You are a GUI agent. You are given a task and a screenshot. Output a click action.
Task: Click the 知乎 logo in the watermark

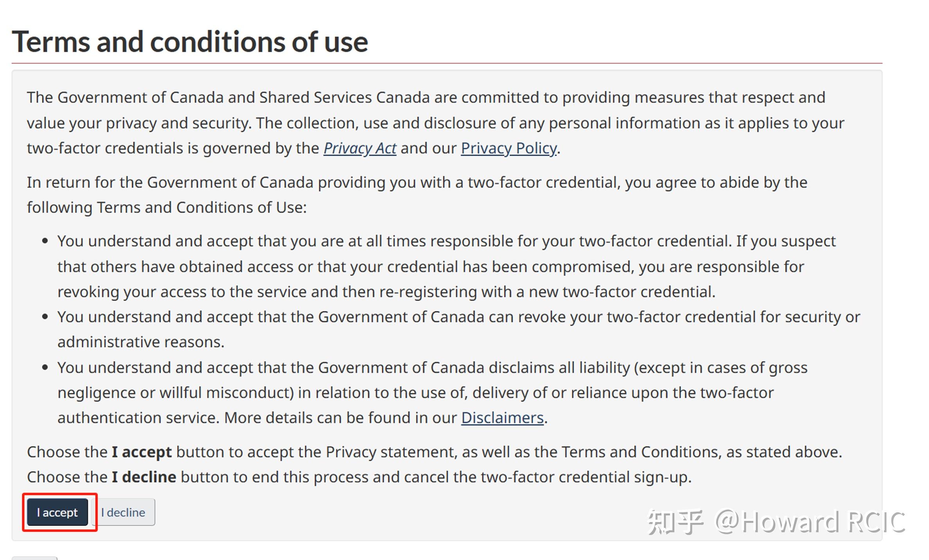[x=676, y=522]
